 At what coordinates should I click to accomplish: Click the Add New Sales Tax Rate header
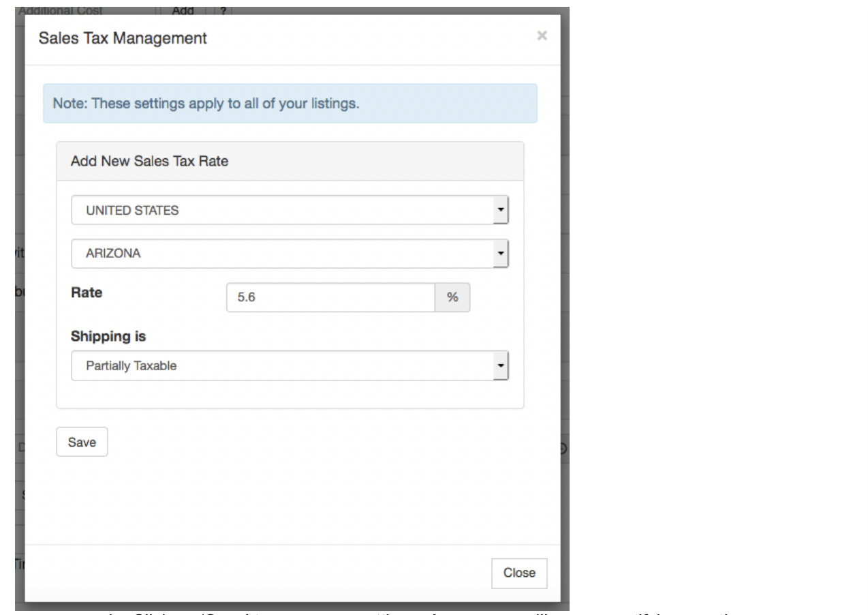[149, 162]
